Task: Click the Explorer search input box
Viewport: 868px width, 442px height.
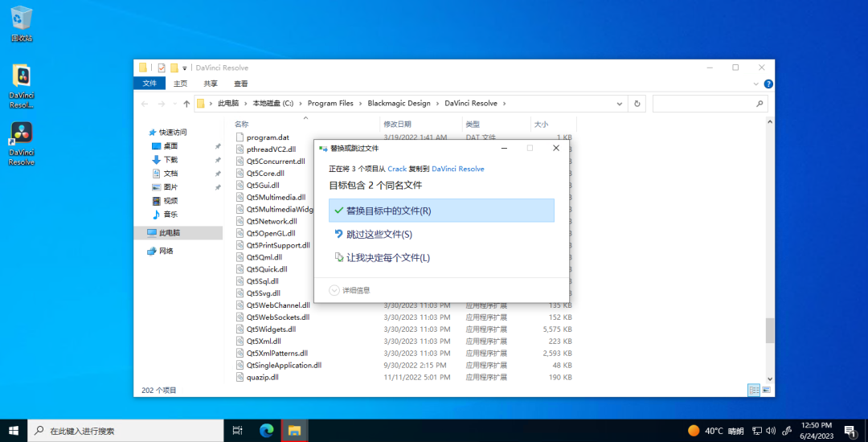Action: click(704, 104)
